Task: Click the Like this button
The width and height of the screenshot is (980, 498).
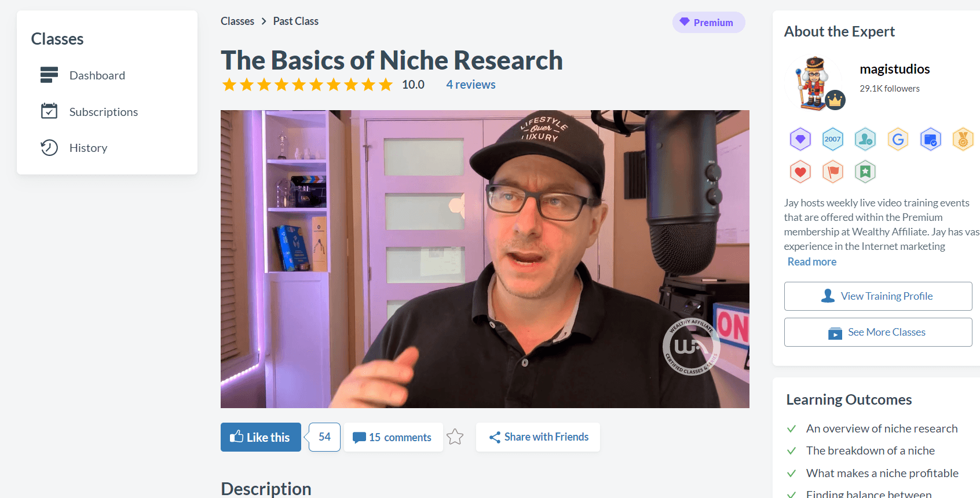Action: [x=261, y=437]
